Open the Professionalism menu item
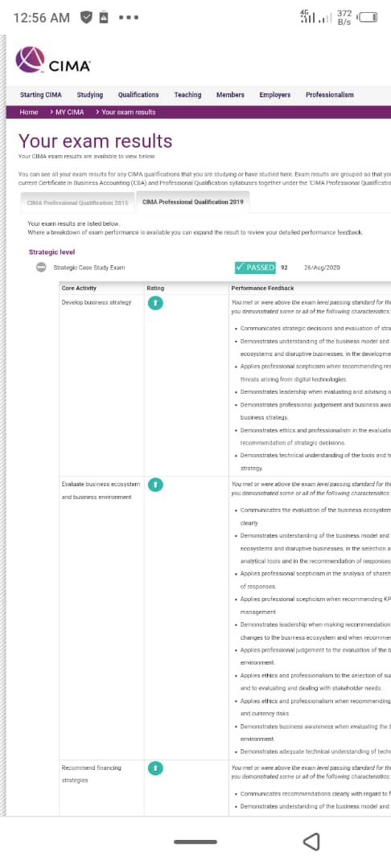Viewport: 391px width, 868px height. point(330,95)
